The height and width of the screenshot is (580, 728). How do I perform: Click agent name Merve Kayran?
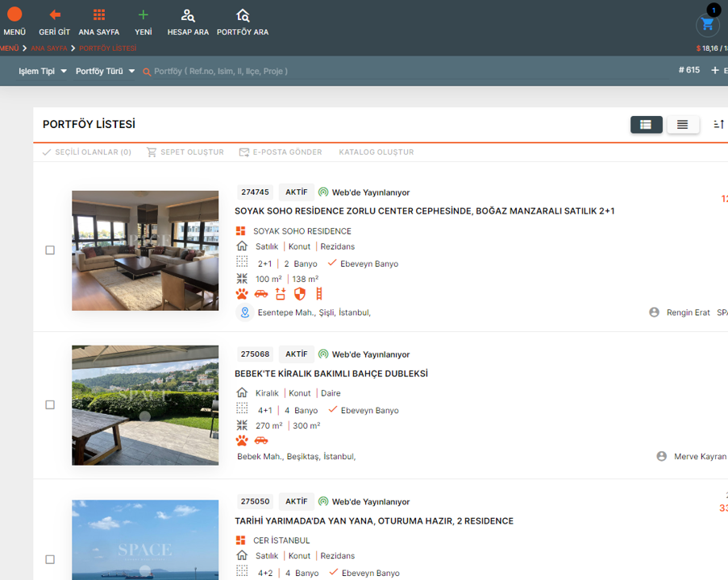coord(700,457)
